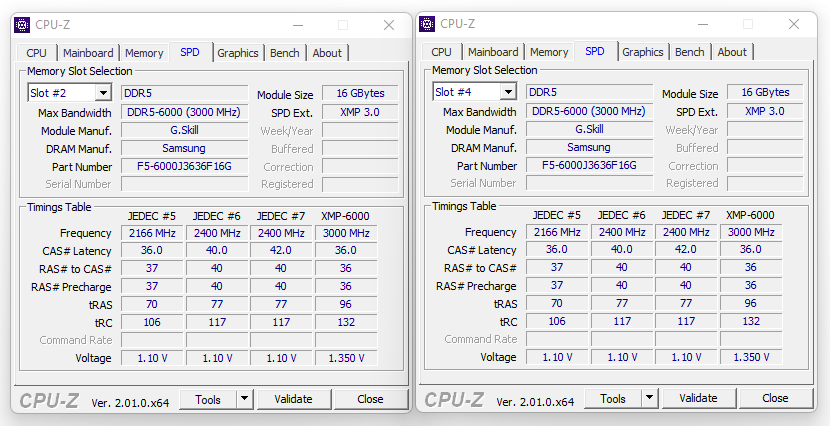Open the Mainboard tab in left window

coord(88,53)
